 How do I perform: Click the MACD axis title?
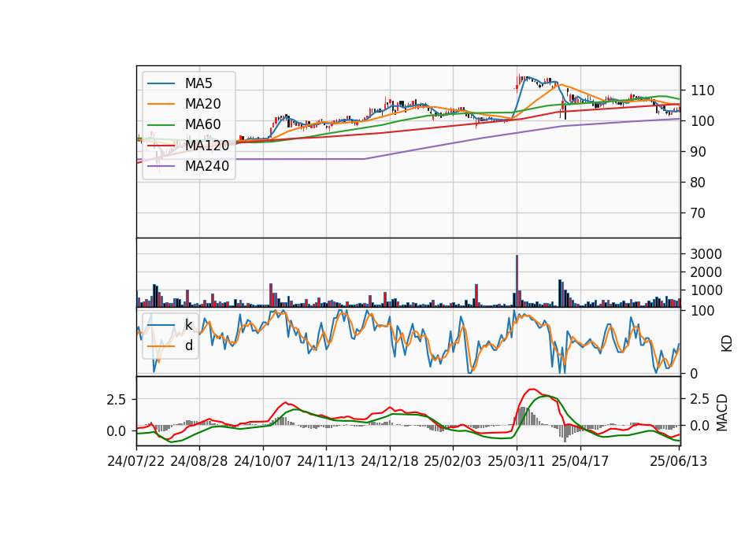click(x=722, y=413)
